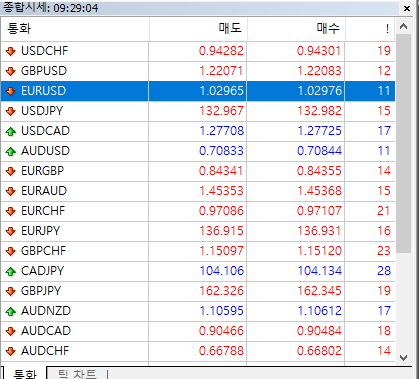Image resolution: width=419 pixels, height=379 pixels.
Task: Click EURJPY ask price 136.931
Action: point(319,231)
